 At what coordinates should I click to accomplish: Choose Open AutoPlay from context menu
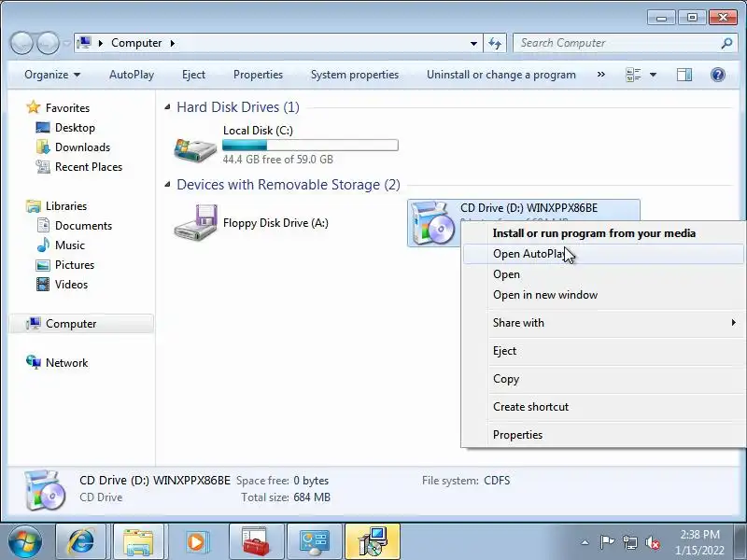pyautogui.click(x=603, y=254)
